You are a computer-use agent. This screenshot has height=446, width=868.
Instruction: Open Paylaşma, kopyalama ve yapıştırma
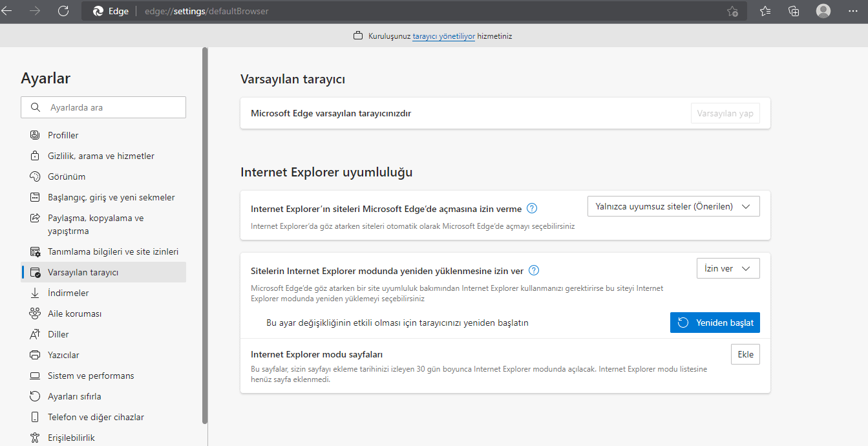pos(103,224)
